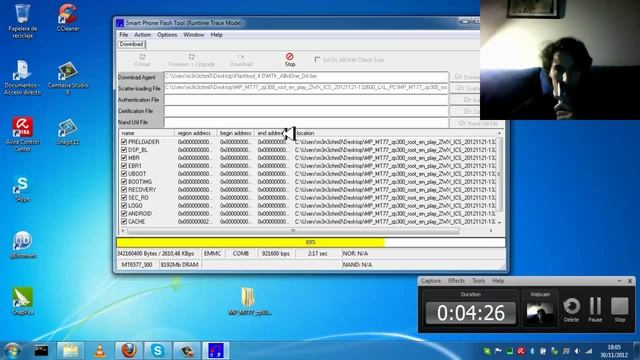Open CCleaner desktop shortcut
The width and height of the screenshot is (640, 360).
[x=68, y=17]
